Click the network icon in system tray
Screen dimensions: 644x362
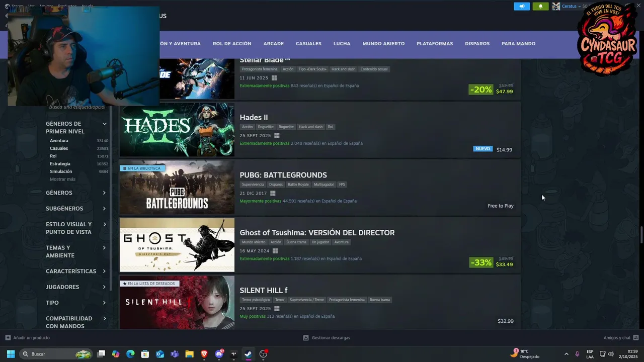point(603,354)
